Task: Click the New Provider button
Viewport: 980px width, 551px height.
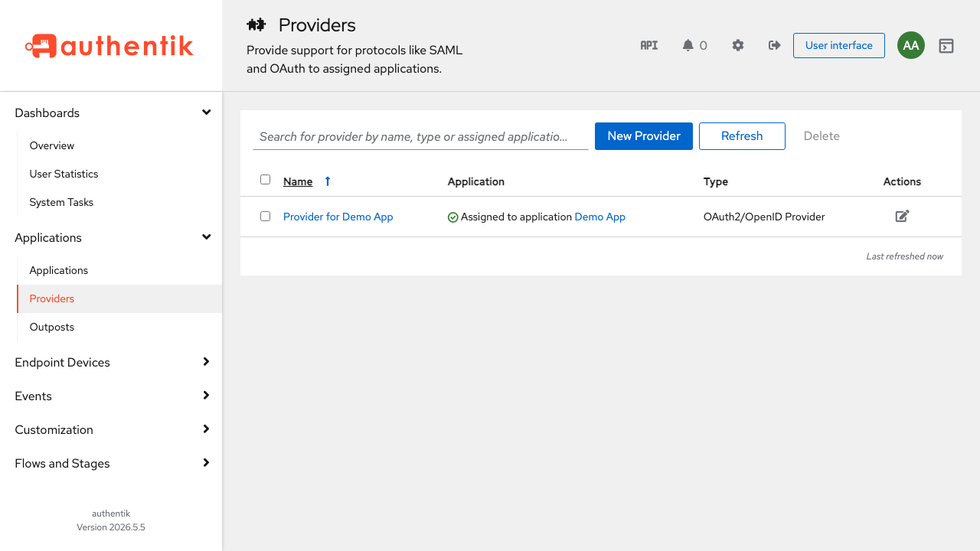Action: (644, 136)
